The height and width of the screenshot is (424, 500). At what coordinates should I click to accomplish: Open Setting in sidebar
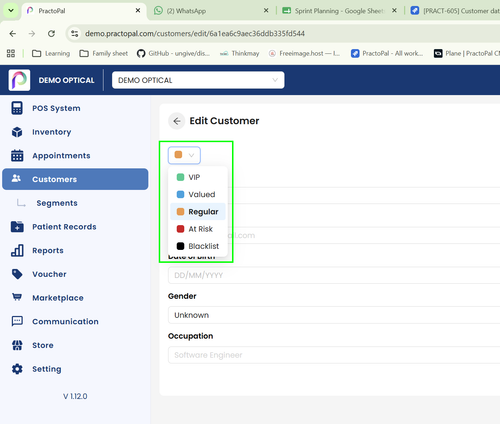[75, 369]
